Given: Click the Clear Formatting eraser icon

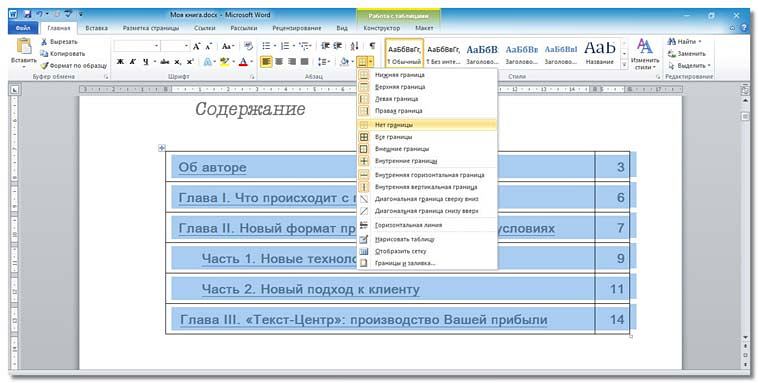Looking at the screenshot, I should pyautogui.click(x=248, y=46).
